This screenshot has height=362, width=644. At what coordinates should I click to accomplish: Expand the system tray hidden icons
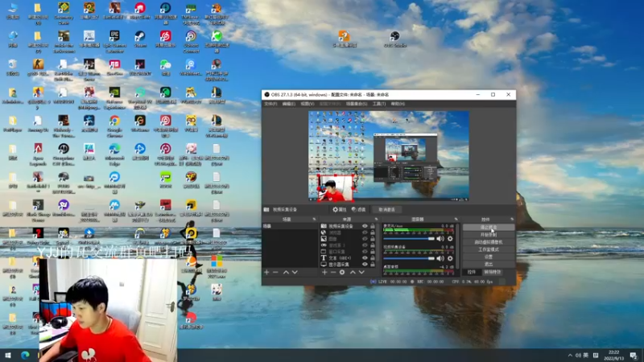570,356
